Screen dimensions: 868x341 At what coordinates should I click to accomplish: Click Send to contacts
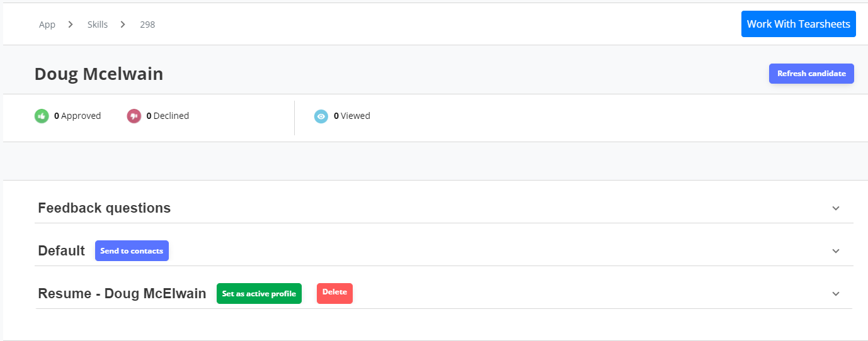point(132,250)
